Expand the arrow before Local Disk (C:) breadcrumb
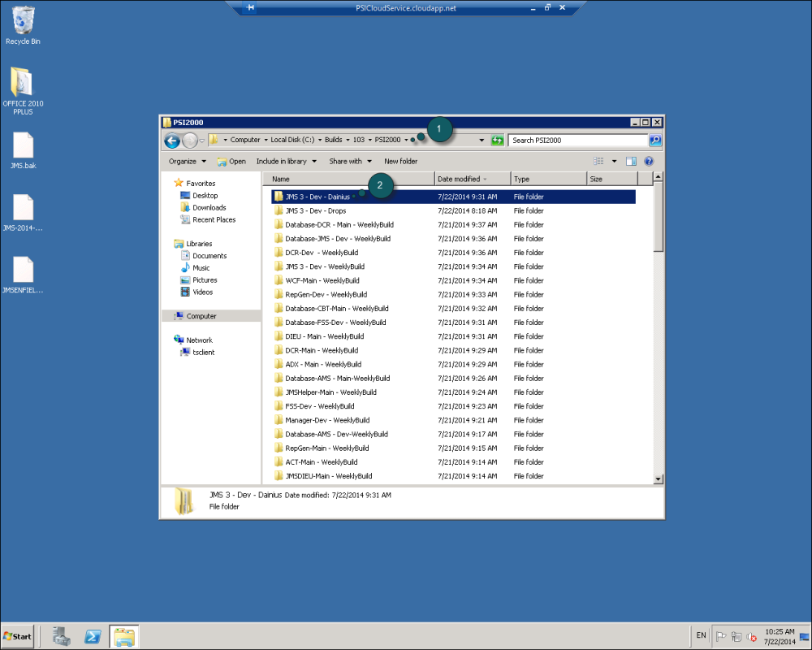 click(266, 140)
